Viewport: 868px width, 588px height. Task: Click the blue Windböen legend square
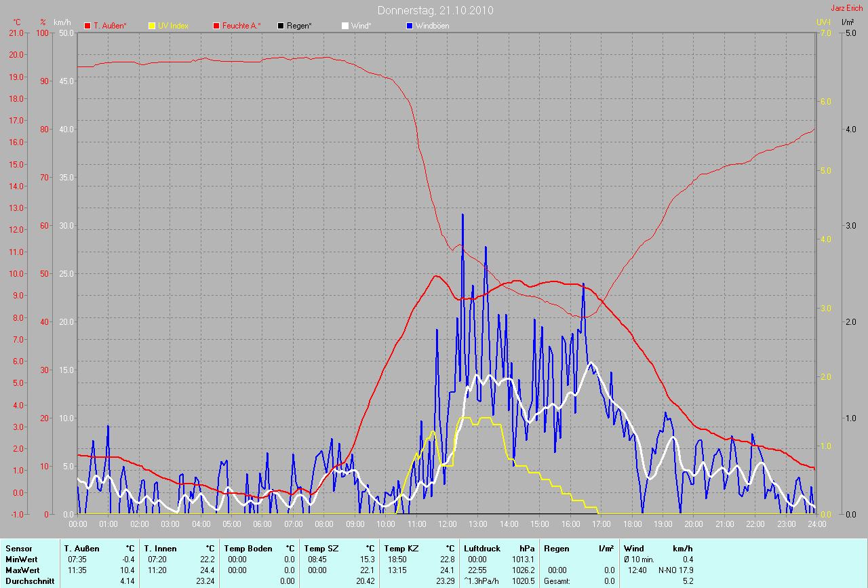tap(409, 26)
